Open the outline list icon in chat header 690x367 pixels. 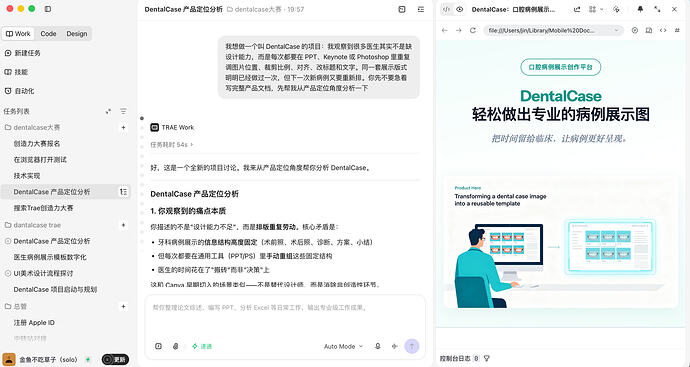point(421,9)
